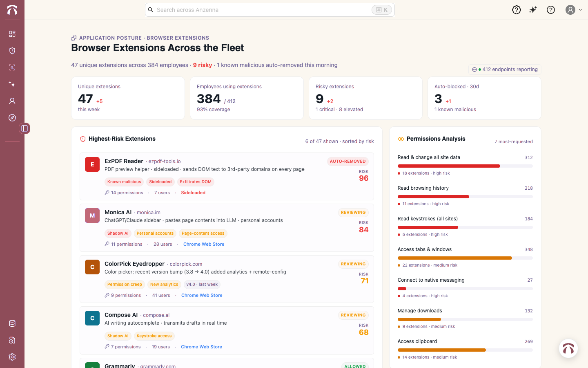This screenshot has width=588, height=368.
Task: Open the compose.ai link
Action: point(156,315)
